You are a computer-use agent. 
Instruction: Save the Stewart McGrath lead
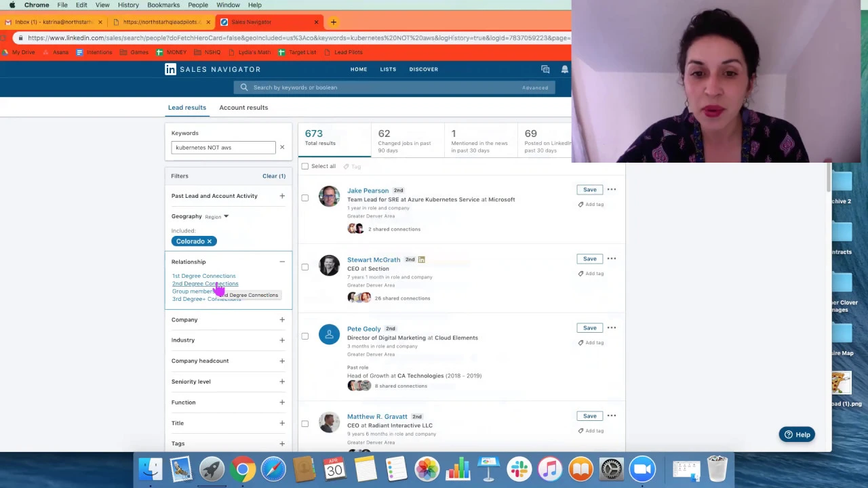point(590,259)
